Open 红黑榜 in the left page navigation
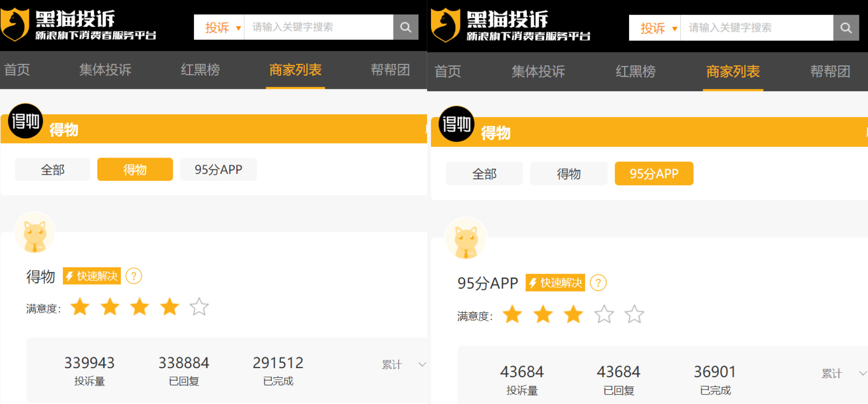This screenshot has width=868, height=404. [x=200, y=70]
